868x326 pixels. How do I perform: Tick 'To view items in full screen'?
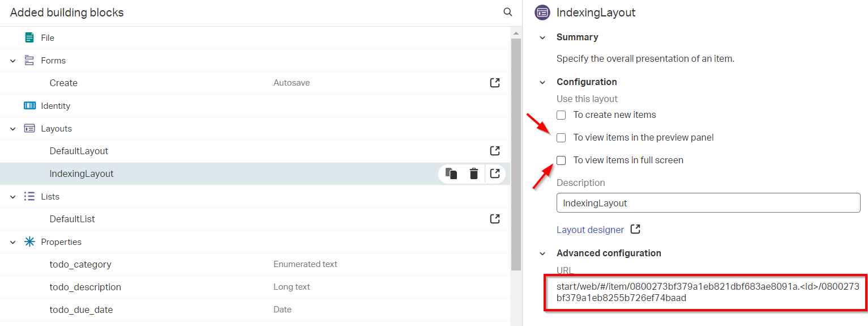(561, 160)
